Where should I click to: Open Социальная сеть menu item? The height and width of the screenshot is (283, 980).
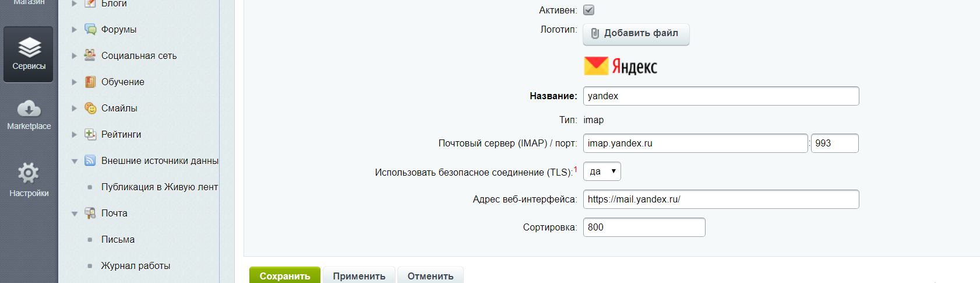139,55
